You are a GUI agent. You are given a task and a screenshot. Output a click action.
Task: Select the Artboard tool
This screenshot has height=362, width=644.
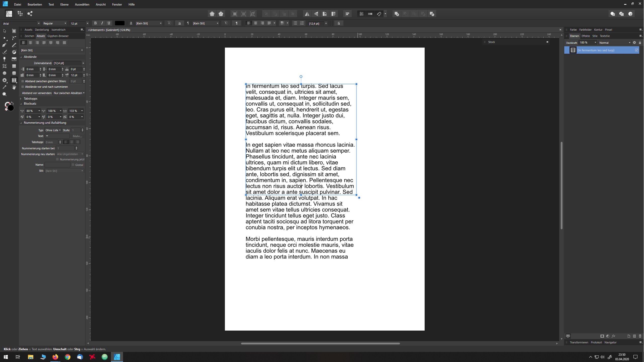coord(14,31)
